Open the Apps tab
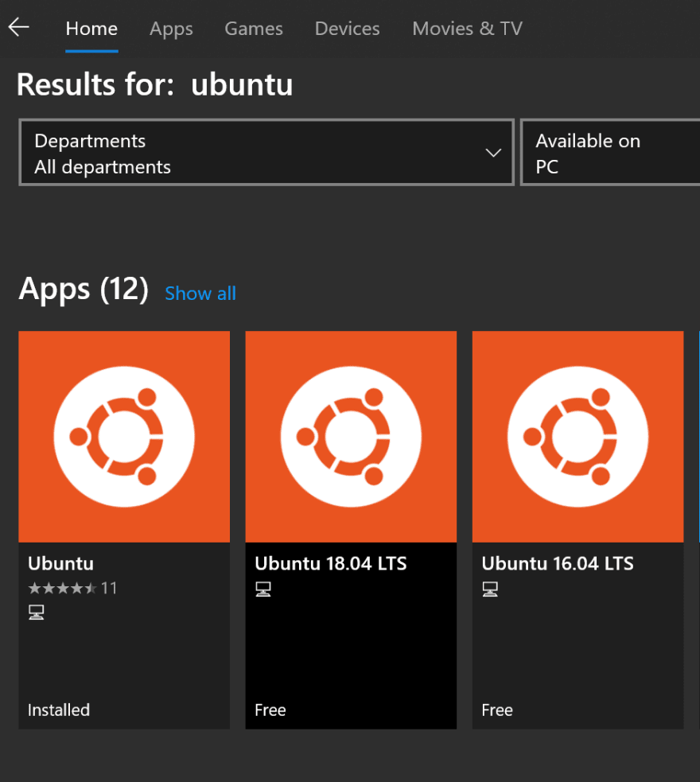This screenshot has width=700, height=782. click(171, 29)
